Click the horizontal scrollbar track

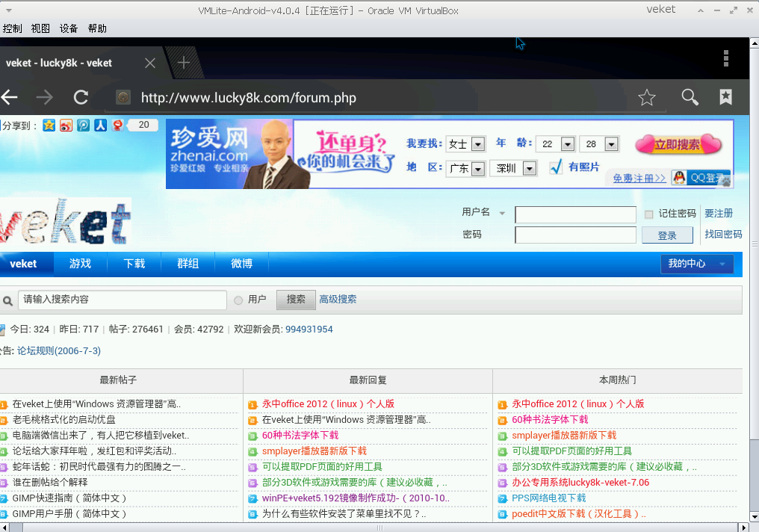380,528
